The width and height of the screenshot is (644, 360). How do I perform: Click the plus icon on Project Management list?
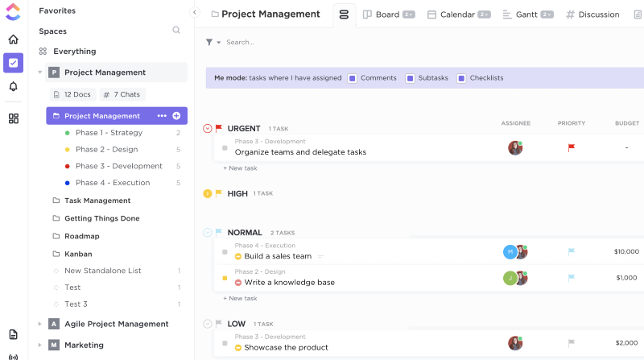[x=176, y=116]
